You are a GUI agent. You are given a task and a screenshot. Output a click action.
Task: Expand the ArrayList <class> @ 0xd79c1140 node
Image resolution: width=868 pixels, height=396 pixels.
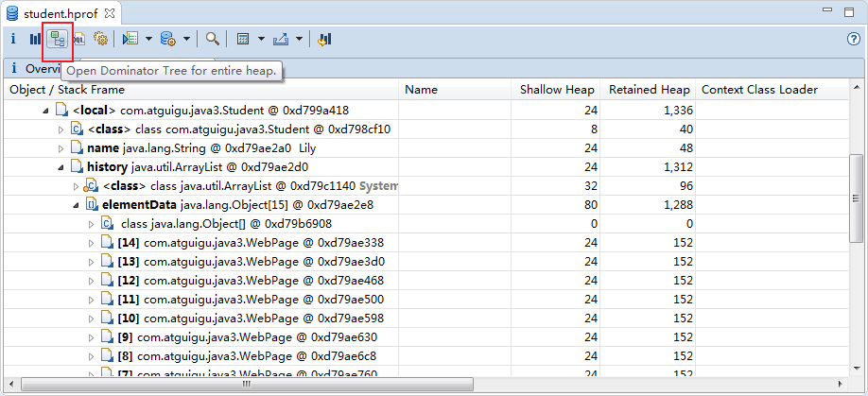click(x=77, y=186)
